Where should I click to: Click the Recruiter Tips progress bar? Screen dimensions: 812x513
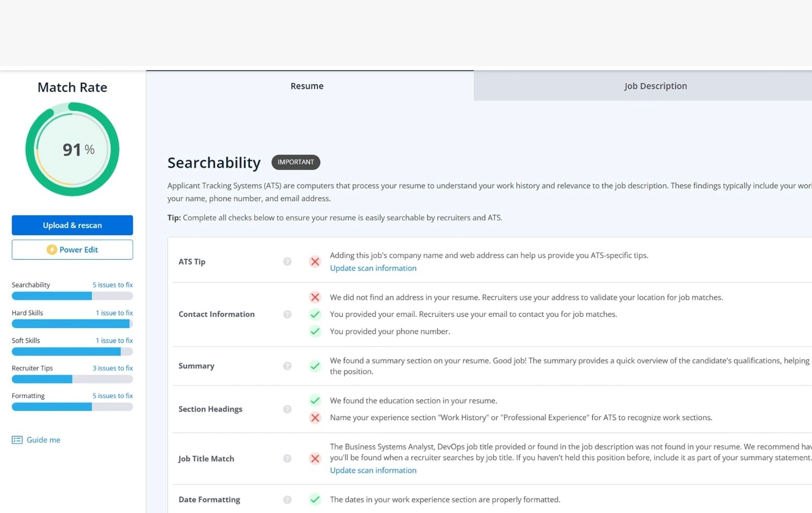tap(72, 379)
